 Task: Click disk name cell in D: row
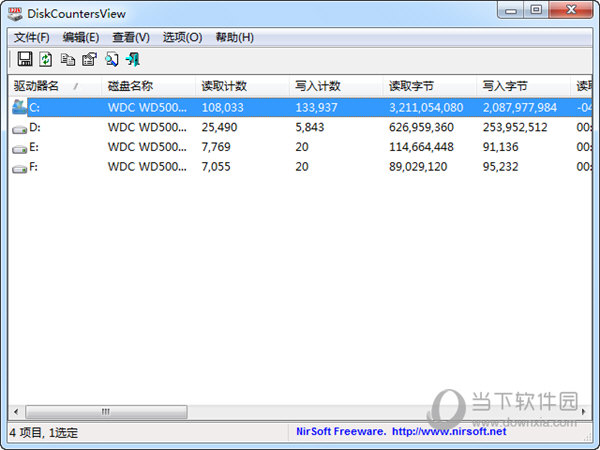coord(147,127)
